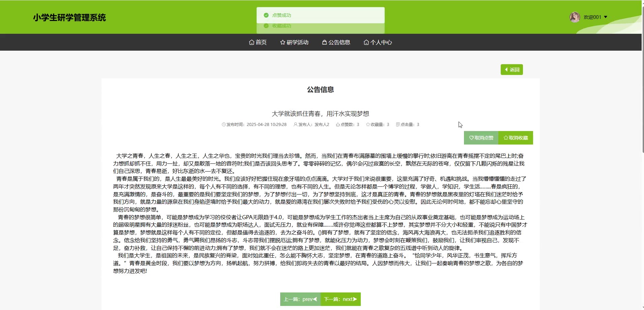Viewport: 644px width, 310px height.
Task: Go to next article with 下一篇 next
Action: [341, 299]
